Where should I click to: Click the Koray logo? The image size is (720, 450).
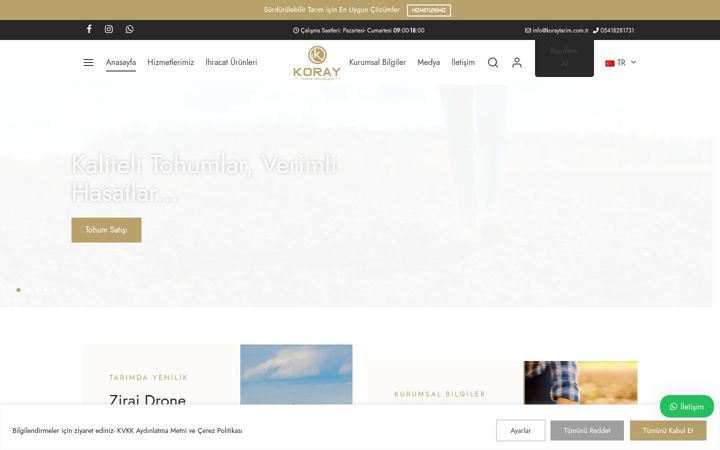click(x=317, y=62)
